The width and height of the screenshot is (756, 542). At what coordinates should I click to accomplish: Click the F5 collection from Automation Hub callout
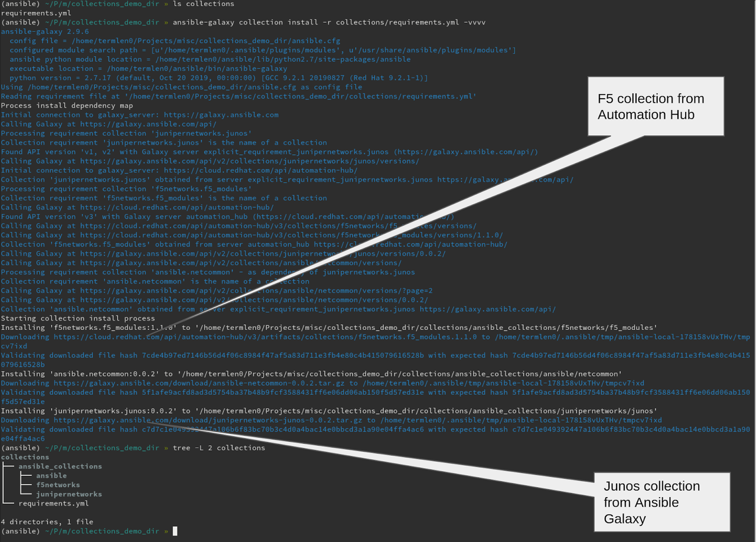coord(655,106)
